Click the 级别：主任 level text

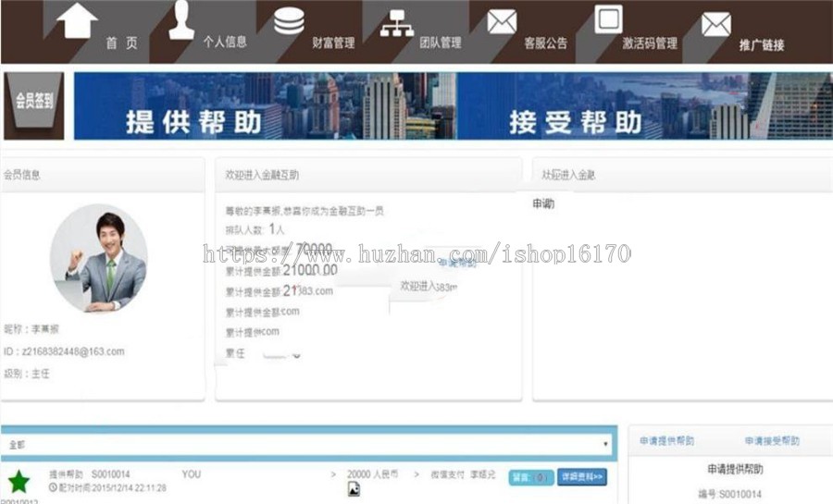tap(27, 374)
